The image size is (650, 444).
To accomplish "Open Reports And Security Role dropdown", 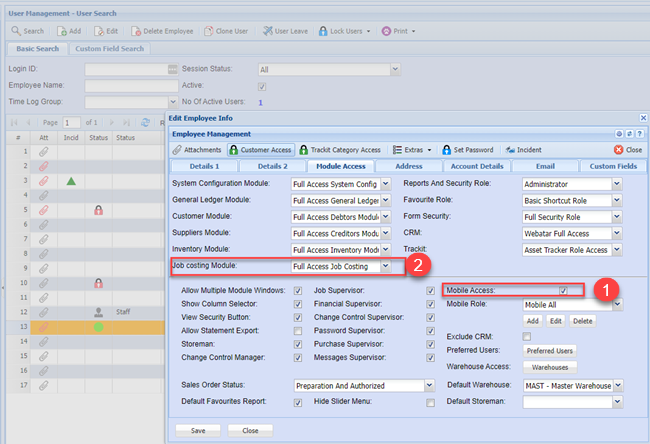I will 616,184.
